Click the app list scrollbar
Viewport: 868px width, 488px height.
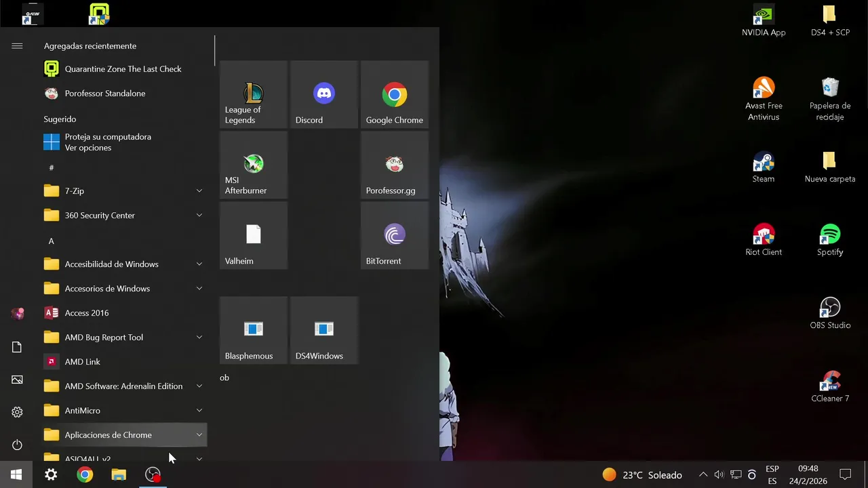tap(214, 51)
